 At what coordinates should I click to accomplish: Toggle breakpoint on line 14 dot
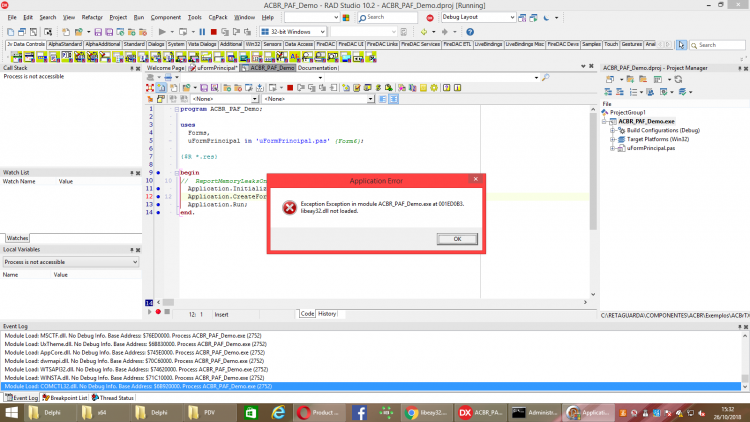[158, 212]
